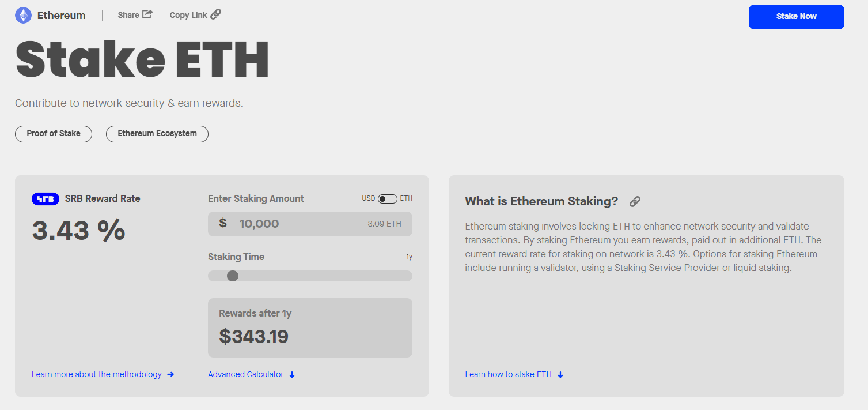Click the Share icon next to Ethereum
Screen dimensions: 868x410
148,14
